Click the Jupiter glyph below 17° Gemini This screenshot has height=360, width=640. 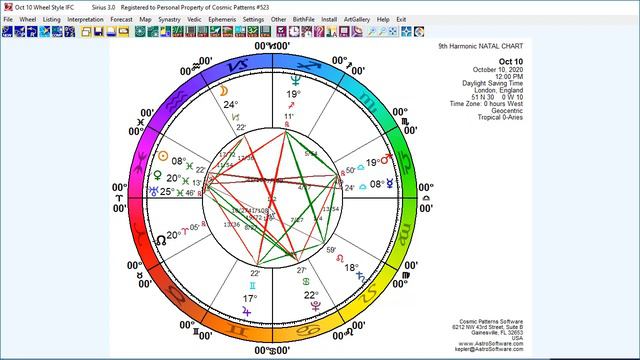click(x=246, y=311)
